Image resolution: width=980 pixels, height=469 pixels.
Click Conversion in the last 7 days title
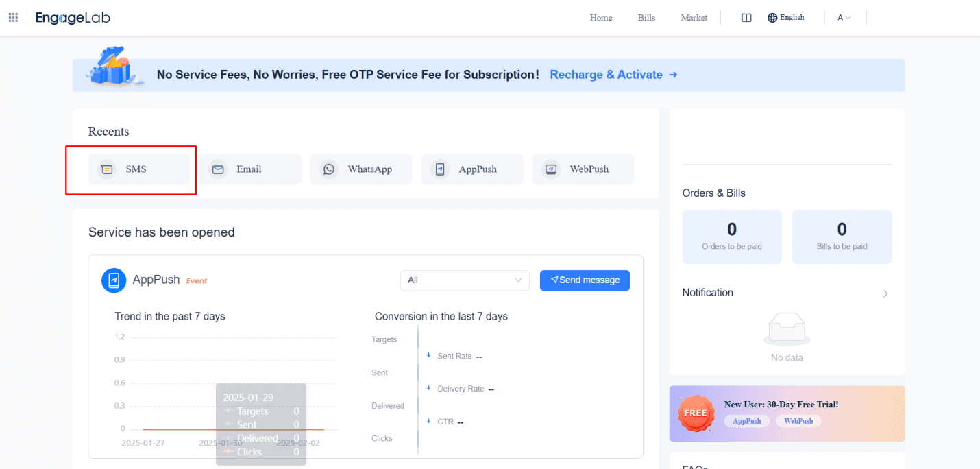point(441,316)
